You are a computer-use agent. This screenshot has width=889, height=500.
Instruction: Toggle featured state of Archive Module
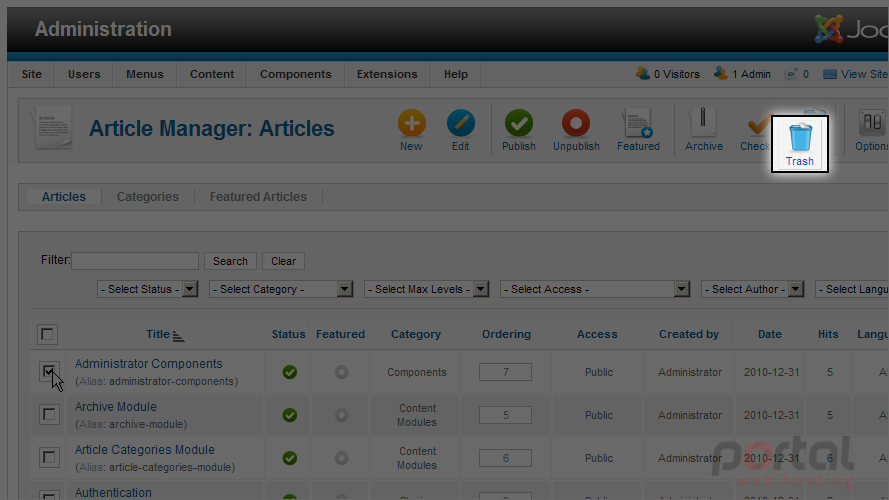coord(341,415)
